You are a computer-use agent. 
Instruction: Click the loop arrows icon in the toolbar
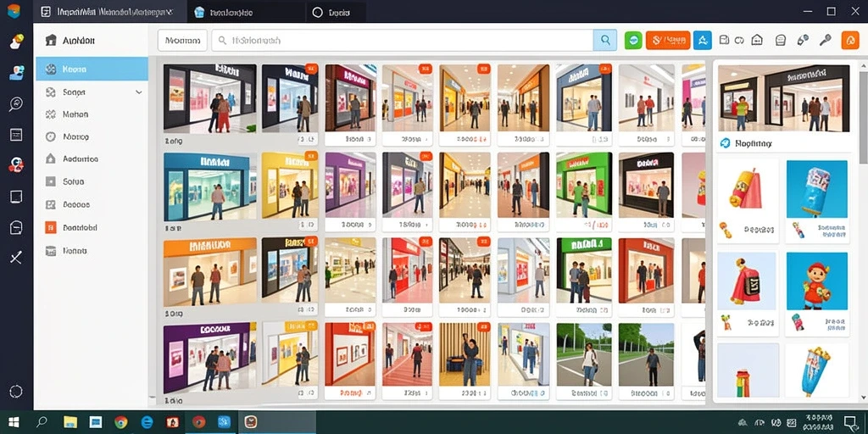[739, 40]
